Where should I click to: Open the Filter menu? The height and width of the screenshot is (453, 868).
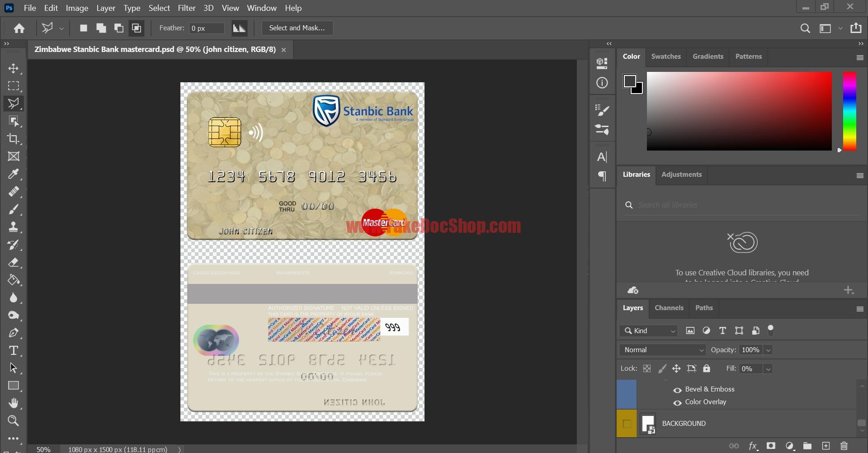click(x=186, y=8)
